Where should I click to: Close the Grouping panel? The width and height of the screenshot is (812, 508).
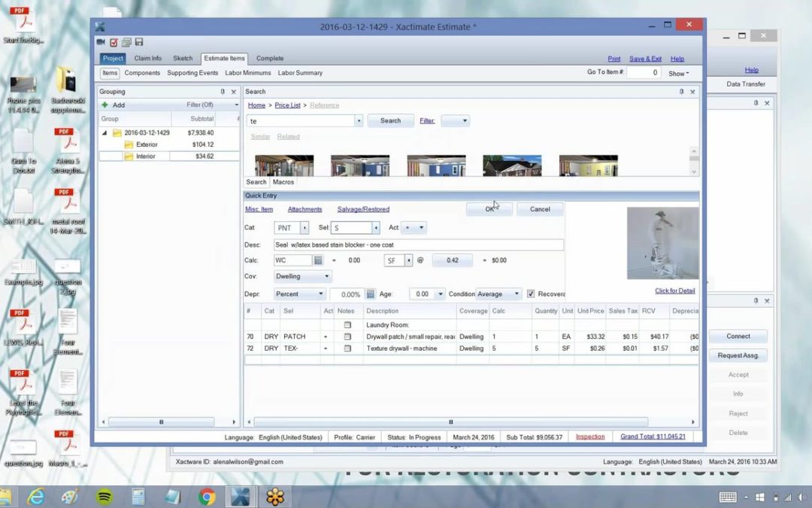[x=234, y=92]
